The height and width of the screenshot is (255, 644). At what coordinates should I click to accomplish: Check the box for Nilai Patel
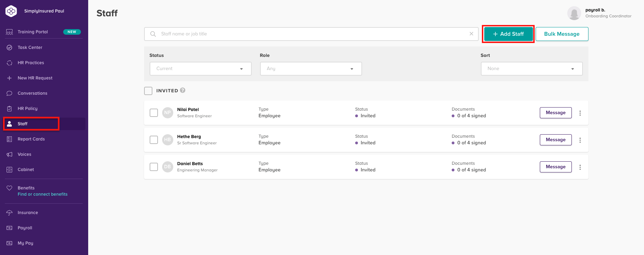click(x=154, y=113)
